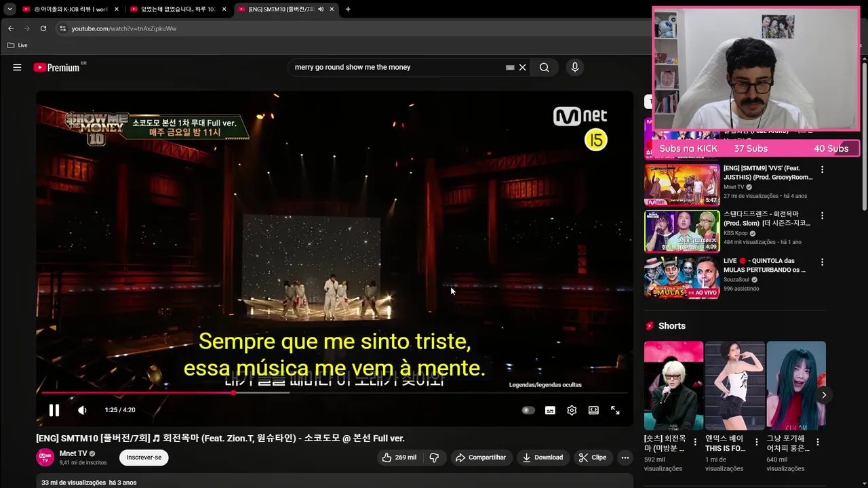This screenshot has width=868, height=488.
Task: Open the YouTube guide hamburger menu
Action: click(x=17, y=67)
